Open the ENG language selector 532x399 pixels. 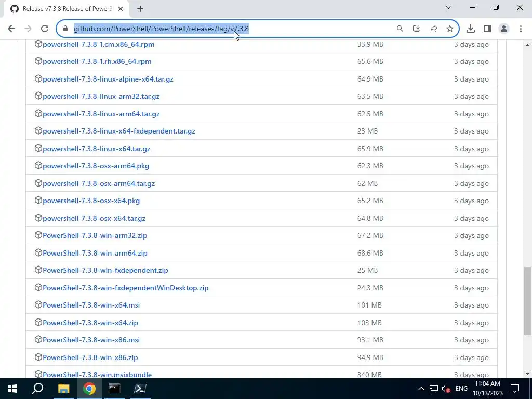pos(461,389)
